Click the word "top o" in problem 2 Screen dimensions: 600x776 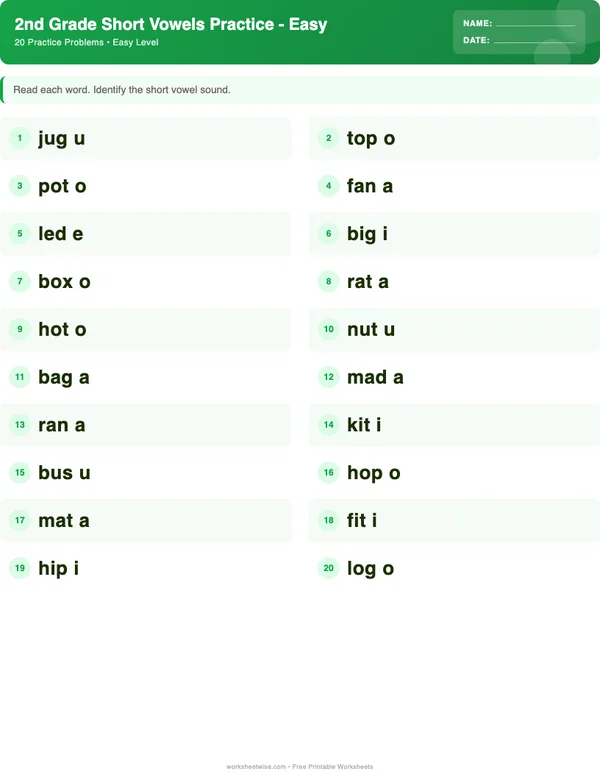(x=371, y=139)
